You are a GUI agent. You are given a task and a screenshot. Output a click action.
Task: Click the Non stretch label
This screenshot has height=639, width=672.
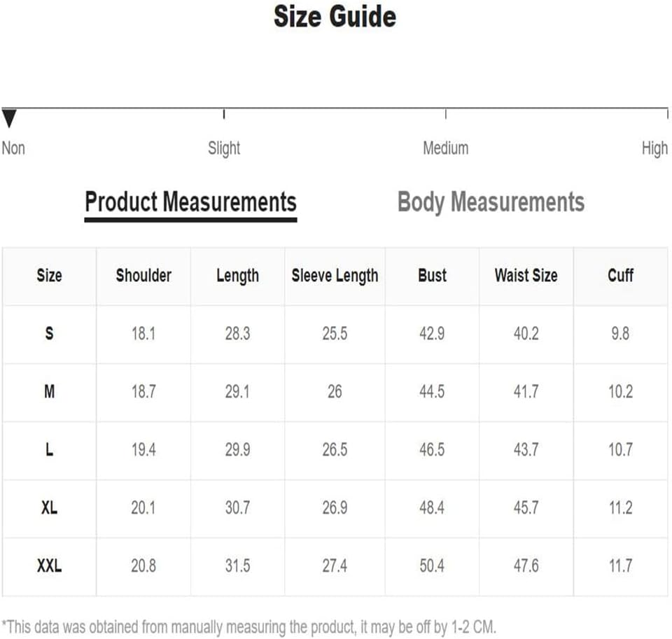[13, 148]
